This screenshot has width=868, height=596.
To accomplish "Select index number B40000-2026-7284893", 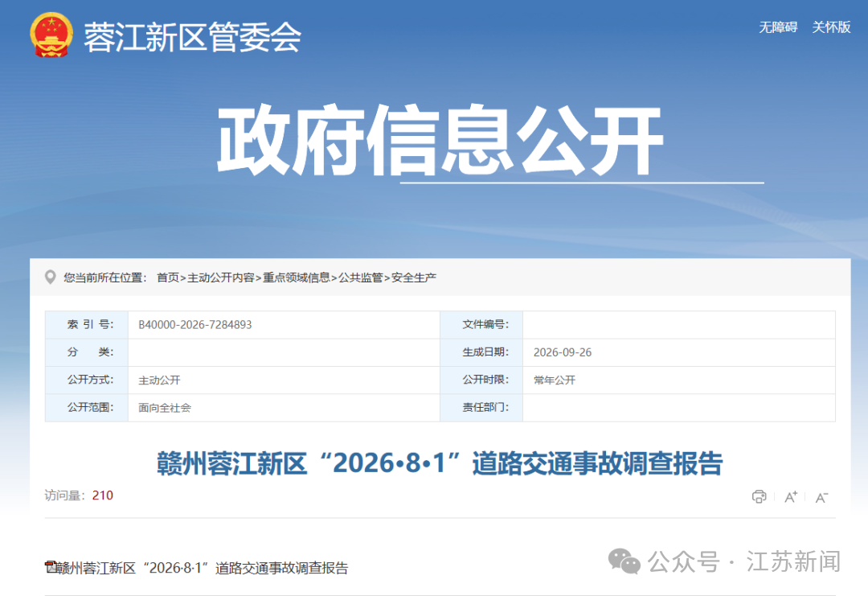I will tap(194, 325).
